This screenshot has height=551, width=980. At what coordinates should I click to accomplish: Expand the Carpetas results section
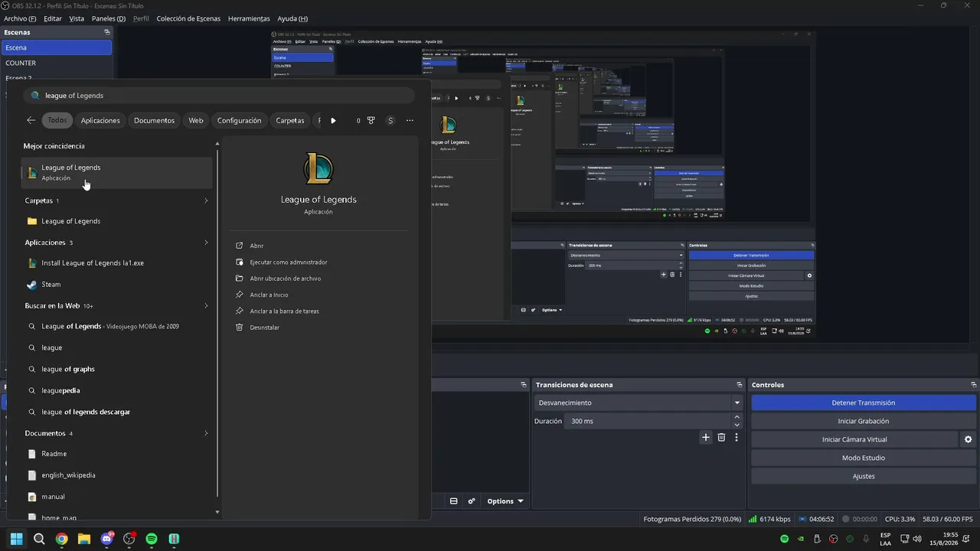pos(206,201)
